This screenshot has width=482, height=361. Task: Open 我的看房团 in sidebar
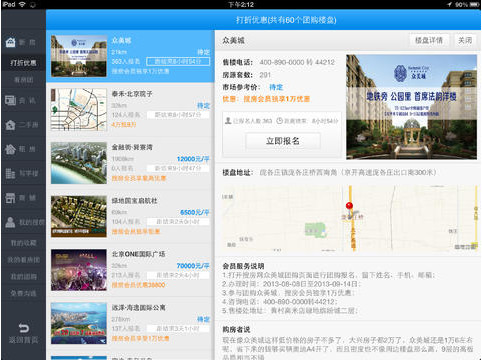click(x=23, y=260)
